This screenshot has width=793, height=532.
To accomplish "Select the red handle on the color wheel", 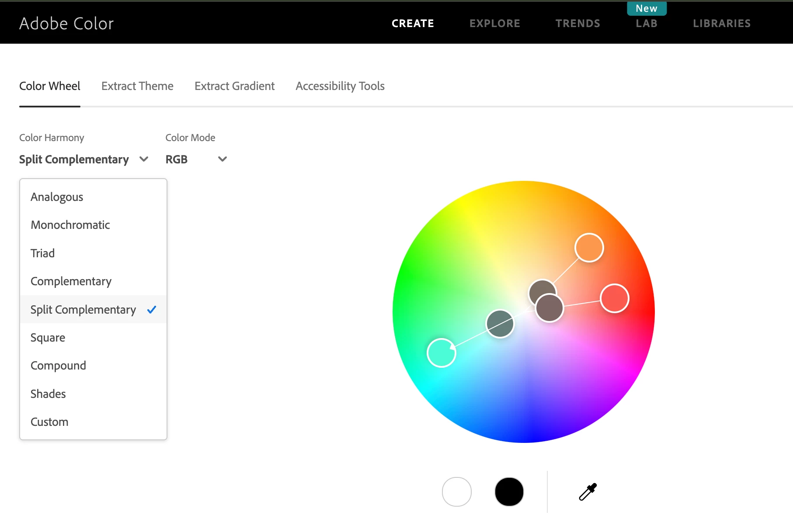I will pos(615,298).
